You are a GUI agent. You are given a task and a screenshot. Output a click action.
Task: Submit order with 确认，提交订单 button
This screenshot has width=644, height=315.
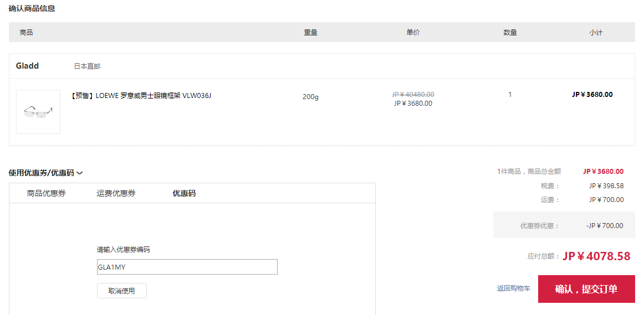pyautogui.click(x=586, y=289)
